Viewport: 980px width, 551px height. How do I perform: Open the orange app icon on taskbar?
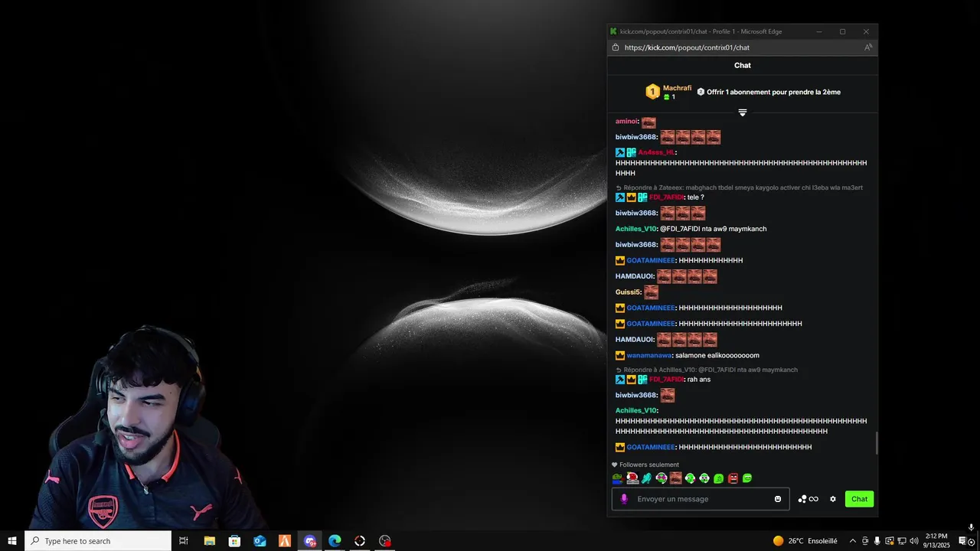[285, 541]
